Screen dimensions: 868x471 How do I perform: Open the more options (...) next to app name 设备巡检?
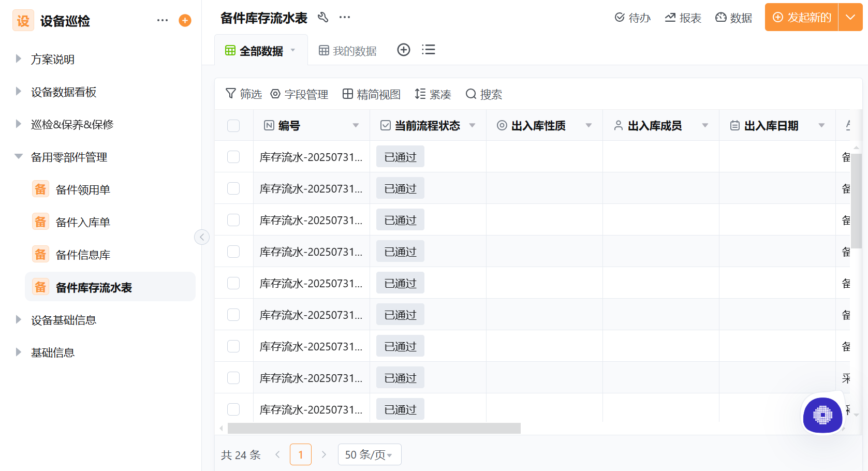[162, 20]
